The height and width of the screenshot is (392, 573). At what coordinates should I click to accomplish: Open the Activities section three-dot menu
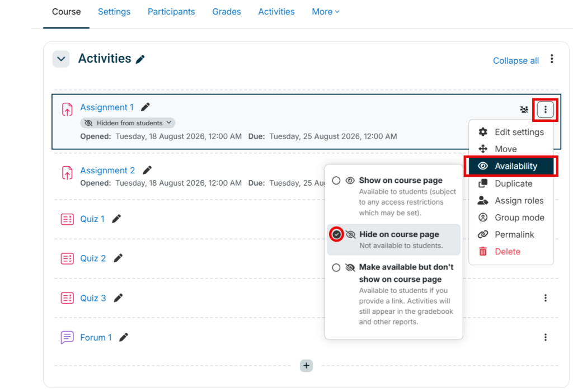[x=552, y=59]
